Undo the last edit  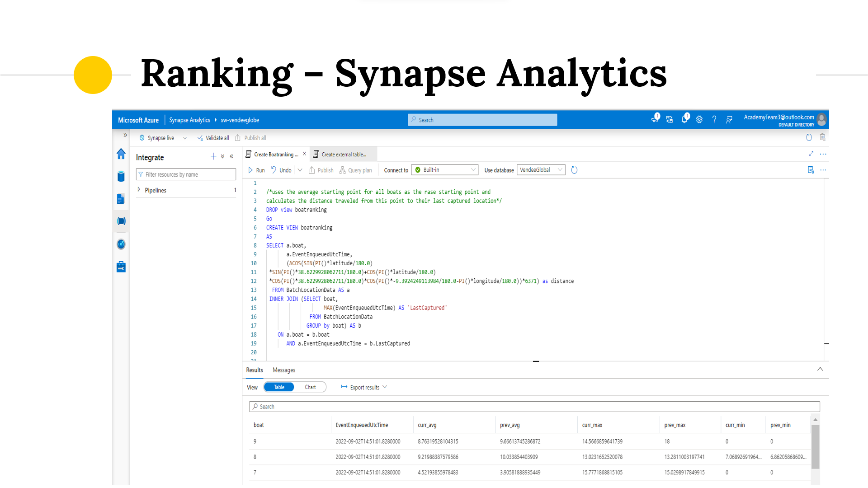click(281, 170)
